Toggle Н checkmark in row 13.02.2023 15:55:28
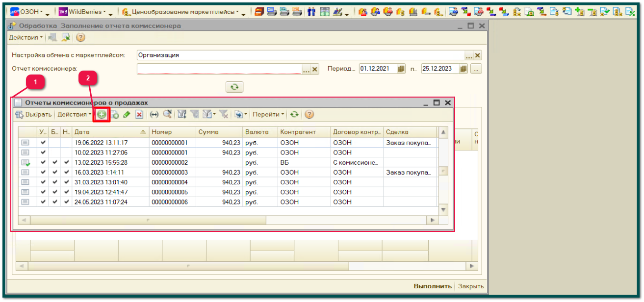 (67, 162)
